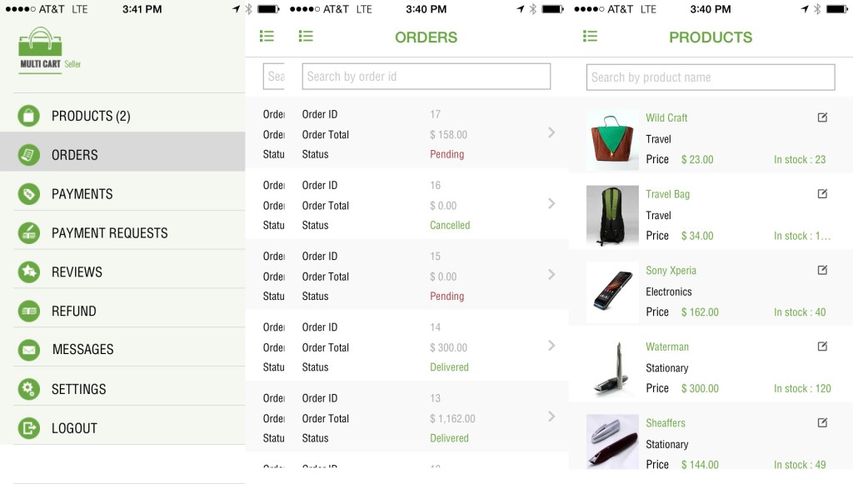Open the Travel Bag product name link

668,194
